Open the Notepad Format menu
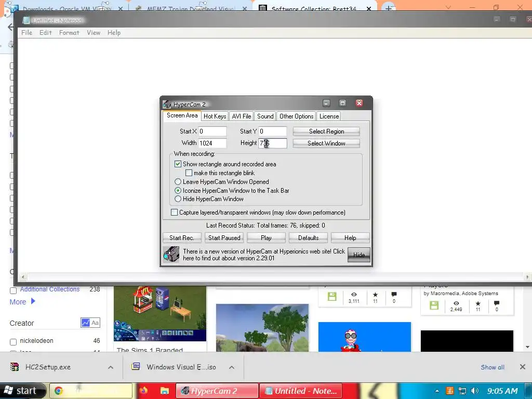Screen dimensions: 532x399 [x=69, y=33]
